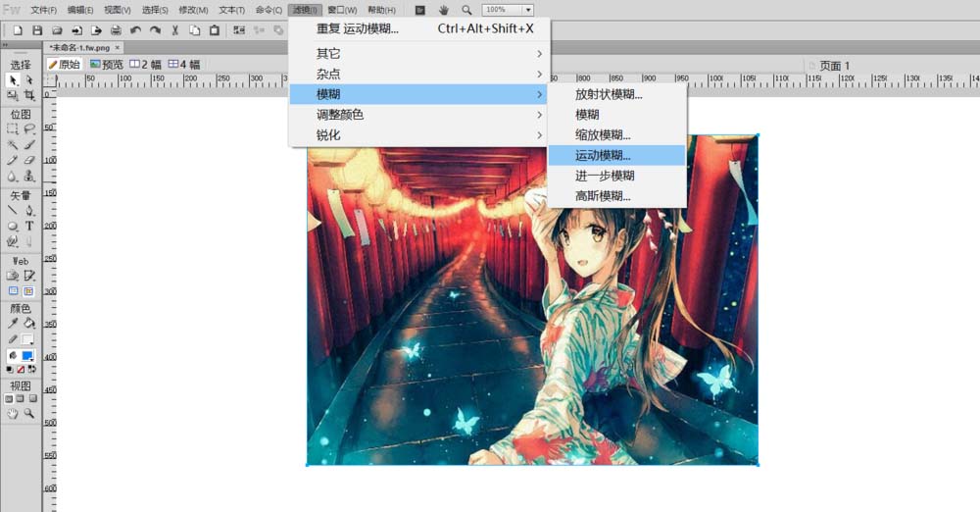The width and height of the screenshot is (980, 512).
Task: Expand the 调整颜色 submenu
Action: click(x=419, y=115)
